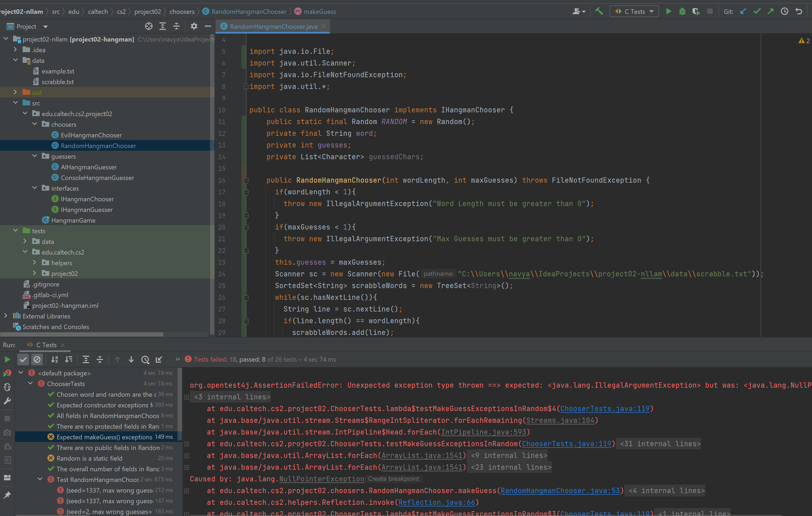
Task: Toggle sort tests alphabetically
Action: click(x=55, y=359)
